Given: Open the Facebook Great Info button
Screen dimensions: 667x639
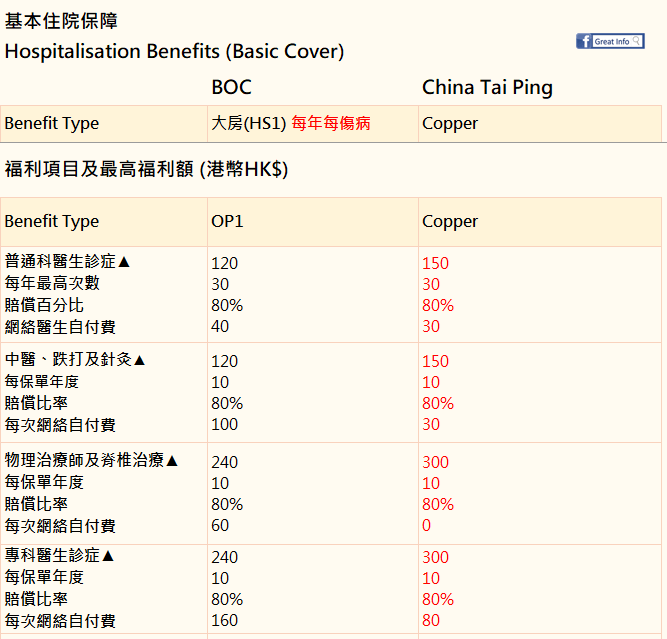Looking at the screenshot, I should 610,41.
